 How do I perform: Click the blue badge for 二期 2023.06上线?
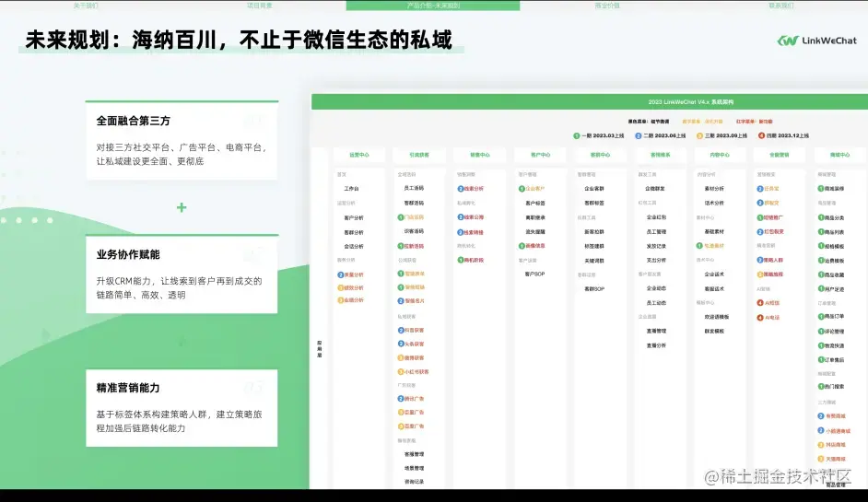click(639, 135)
